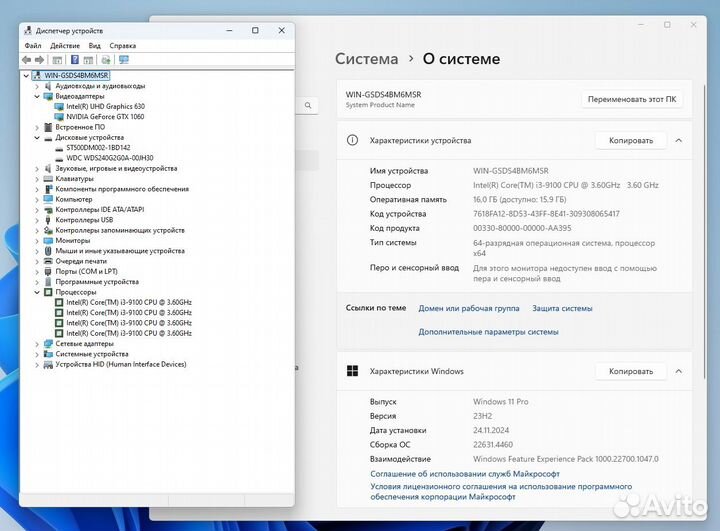Click the mouse icon beside Мыши и иные указывающие устройства
The width and height of the screenshot is (720, 531).
coord(48,251)
